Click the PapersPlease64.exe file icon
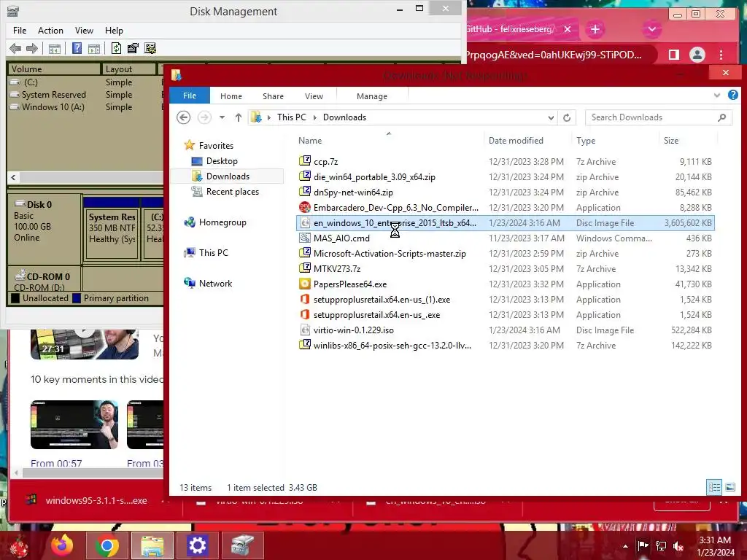This screenshot has height=560, width=747. click(305, 284)
